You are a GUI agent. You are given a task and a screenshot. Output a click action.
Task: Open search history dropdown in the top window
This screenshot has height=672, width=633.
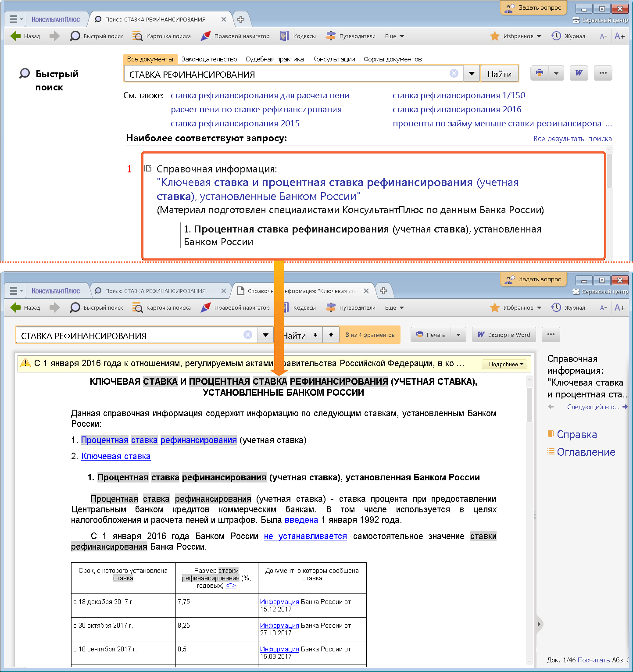(x=472, y=74)
